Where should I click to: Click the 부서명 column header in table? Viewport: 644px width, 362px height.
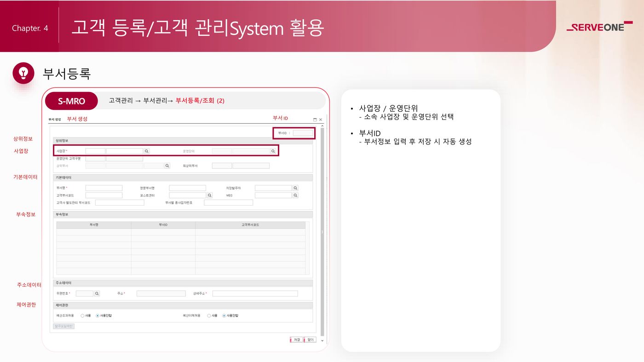click(x=94, y=225)
